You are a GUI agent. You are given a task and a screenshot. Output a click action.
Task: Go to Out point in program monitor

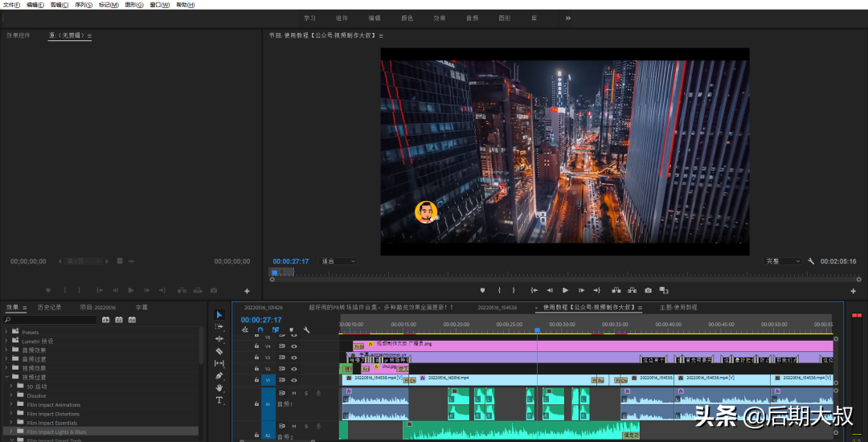pyautogui.click(x=596, y=290)
